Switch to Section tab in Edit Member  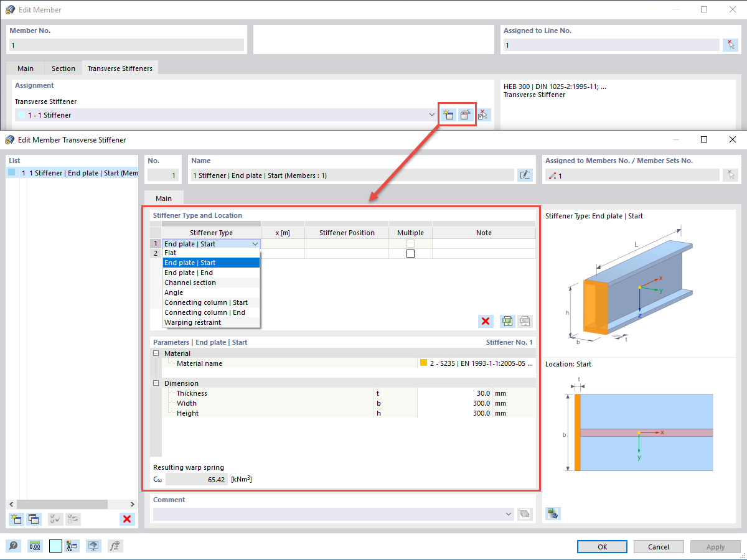click(63, 68)
